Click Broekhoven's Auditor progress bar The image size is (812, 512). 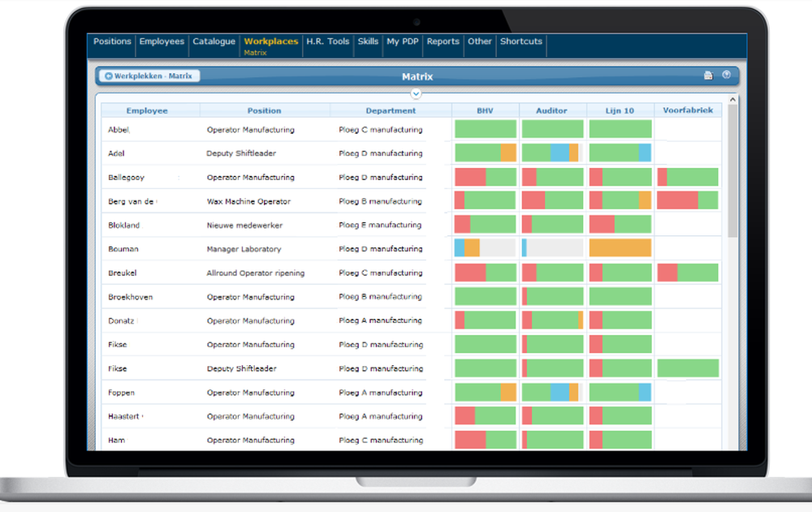pos(552,296)
